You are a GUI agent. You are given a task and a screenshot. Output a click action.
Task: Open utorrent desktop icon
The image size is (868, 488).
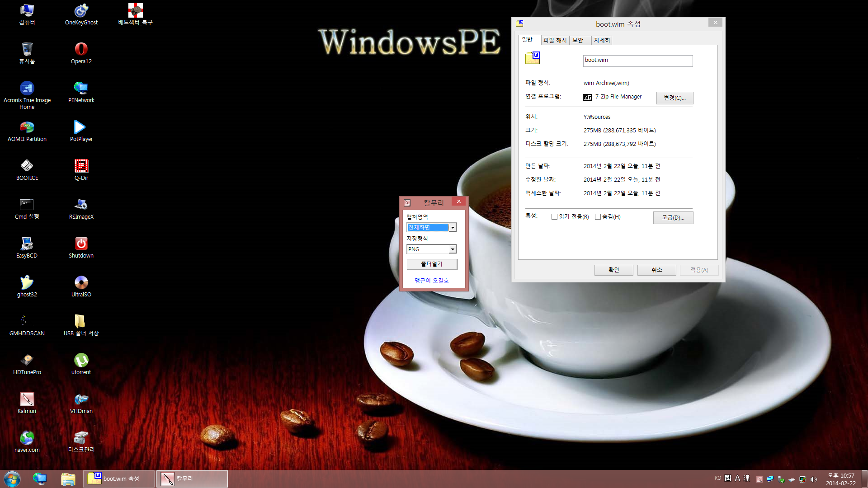click(x=81, y=364)
